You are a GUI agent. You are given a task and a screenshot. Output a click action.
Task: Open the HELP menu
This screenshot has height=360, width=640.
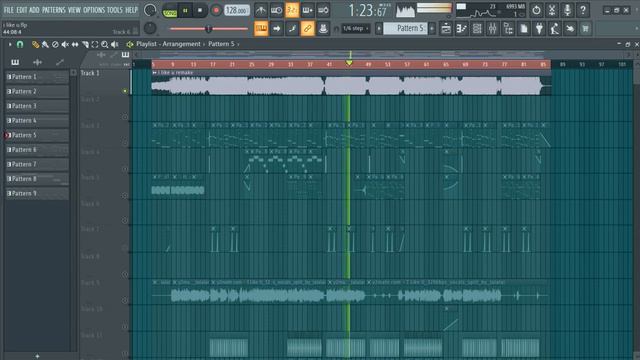click(x=131, y=10)
